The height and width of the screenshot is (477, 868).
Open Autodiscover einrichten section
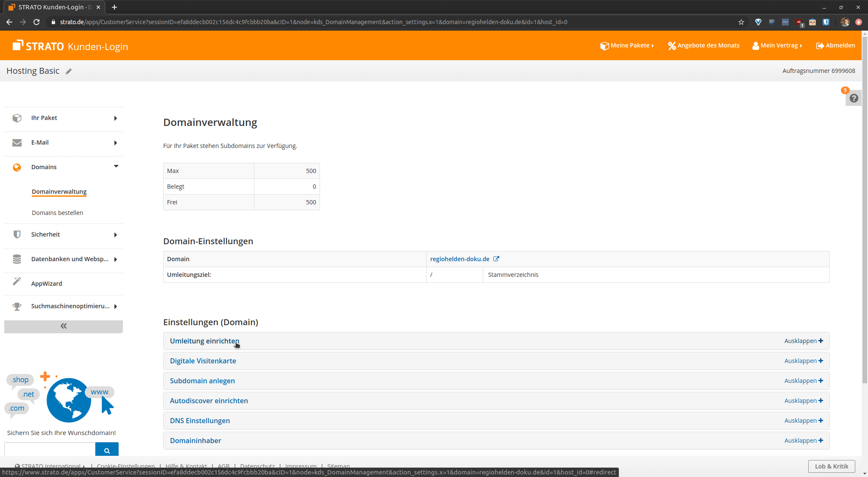point(209,401)
